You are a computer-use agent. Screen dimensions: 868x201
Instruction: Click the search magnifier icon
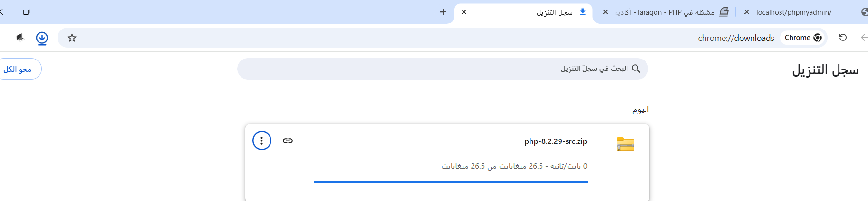coord(636,69)
